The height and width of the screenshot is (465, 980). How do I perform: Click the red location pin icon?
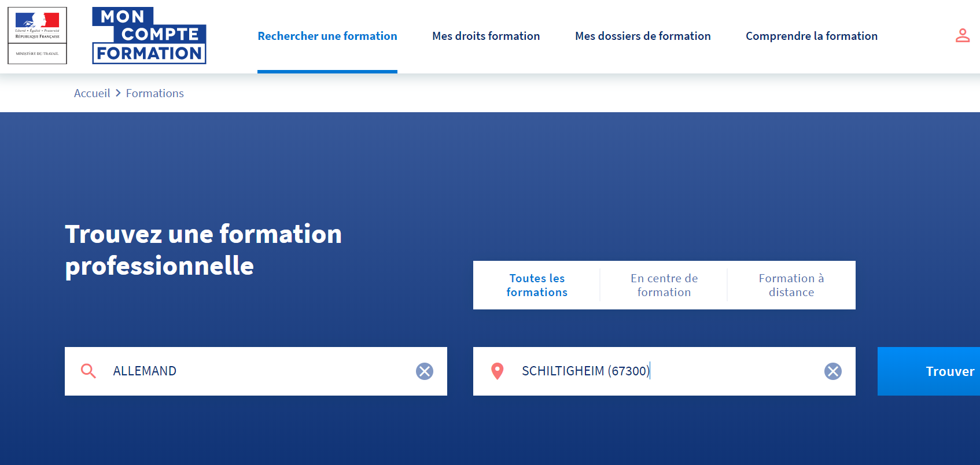coord(497,371)
